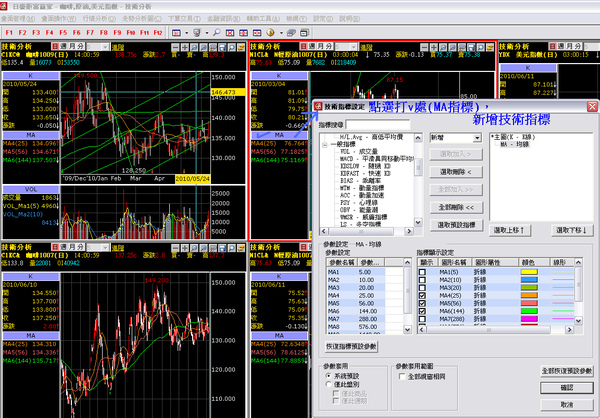Click the F12 shortcut toolbar icon
The height and width of the screenshot is (418, 600).
point(156,32)
